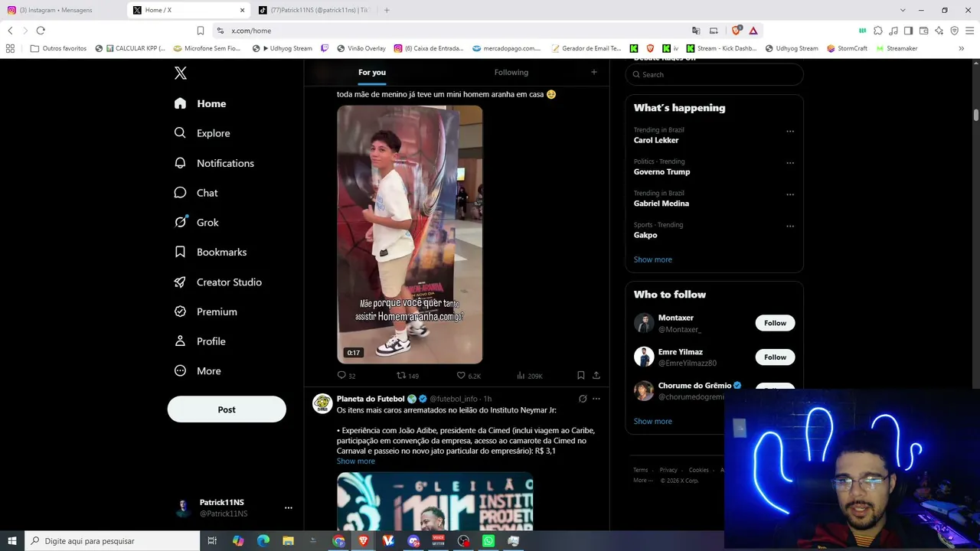Go back using the browser back arrow
980x551 pixels.
[x=10, y=31]
